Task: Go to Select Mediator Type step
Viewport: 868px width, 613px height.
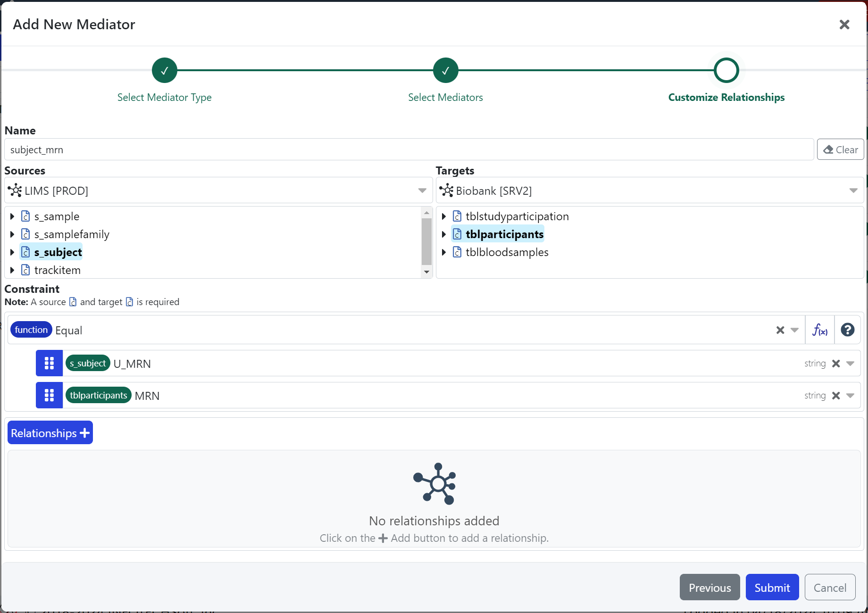Action: 164,71
